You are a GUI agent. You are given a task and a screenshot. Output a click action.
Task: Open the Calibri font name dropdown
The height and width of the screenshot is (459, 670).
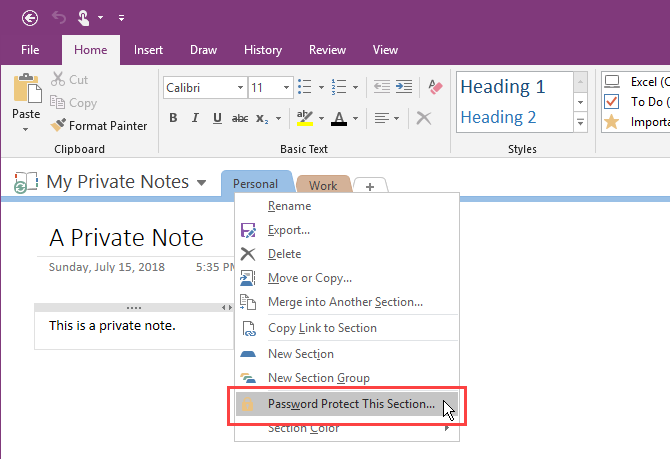click(237, 88)
